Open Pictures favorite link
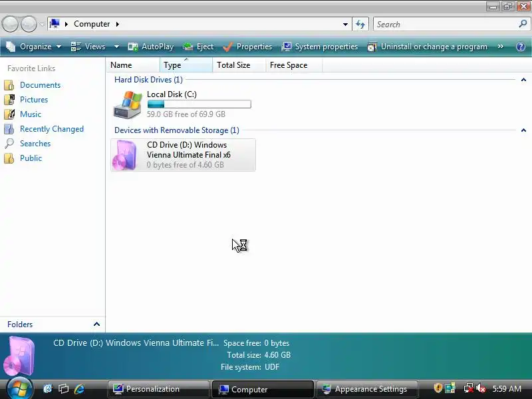The image size is (532, 399). point(34,99)
